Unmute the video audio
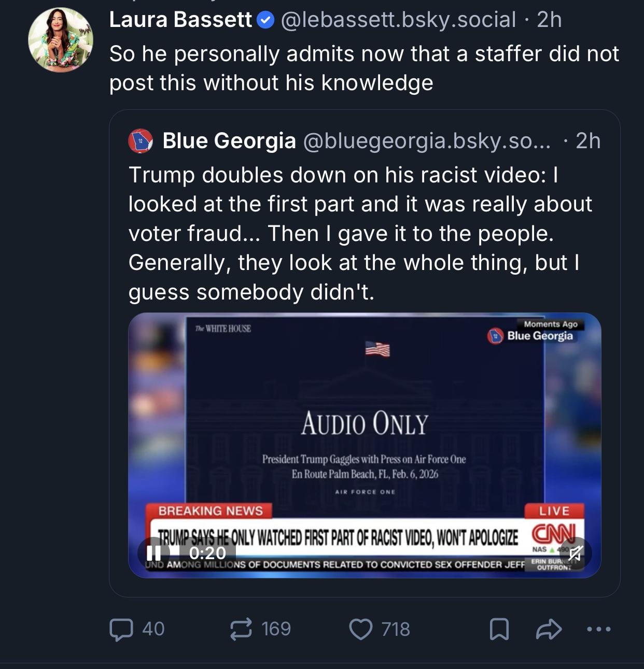The width and height of the screenshot is (644, 669). 575,553
